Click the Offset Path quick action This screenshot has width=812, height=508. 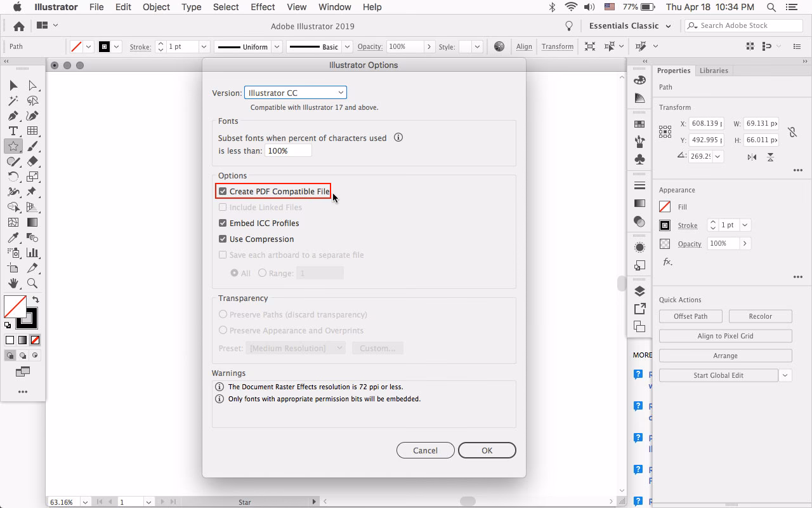691,316
